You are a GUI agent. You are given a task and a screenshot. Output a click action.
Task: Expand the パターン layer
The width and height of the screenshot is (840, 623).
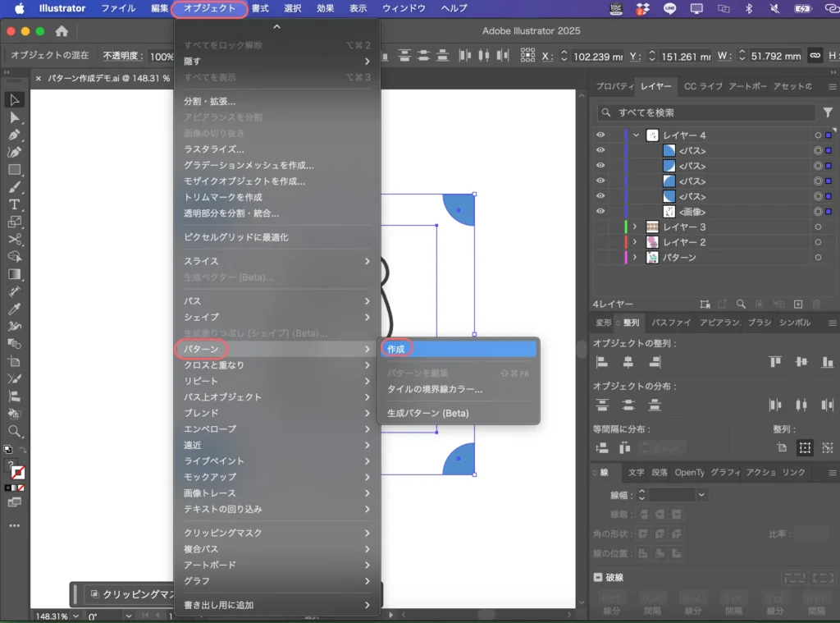[635, 257]
